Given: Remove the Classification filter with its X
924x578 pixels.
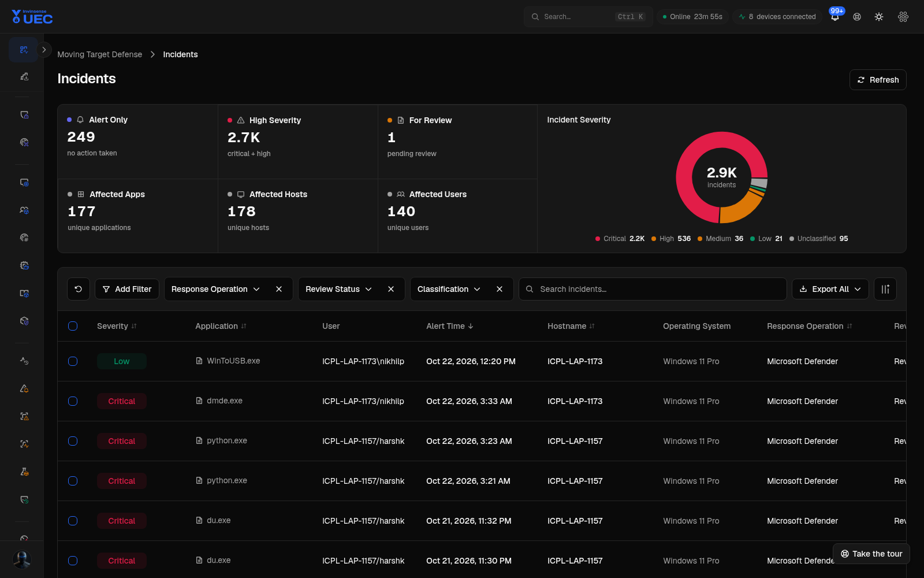Looking at the screenshot, I should (x=500, y=289).
